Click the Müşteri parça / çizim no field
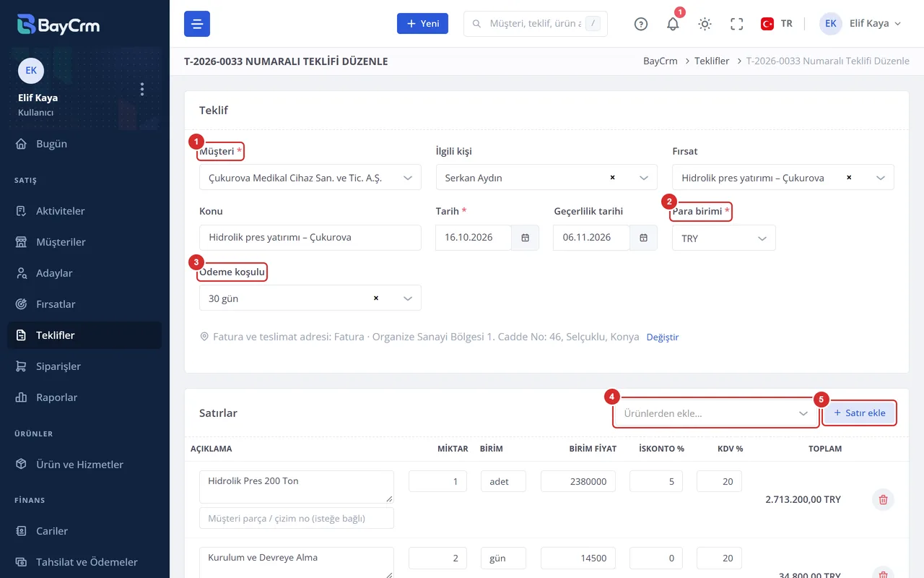Screen dimensions: 924x578 297,518
